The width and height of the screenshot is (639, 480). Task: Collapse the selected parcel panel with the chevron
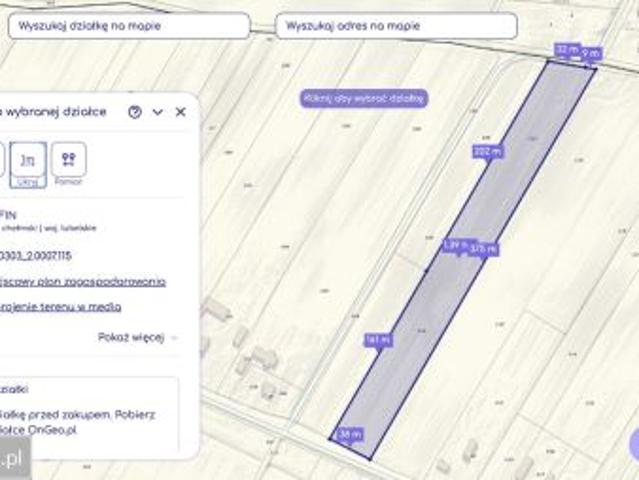[158, 112]
